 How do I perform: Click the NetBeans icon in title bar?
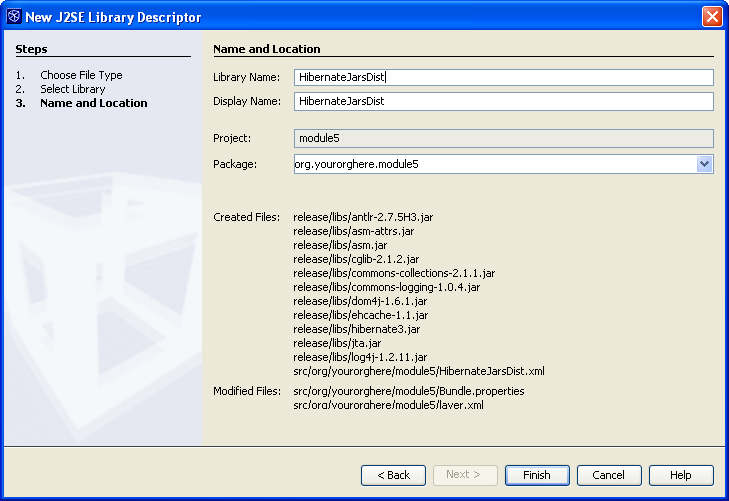click(x=13, y=17)
